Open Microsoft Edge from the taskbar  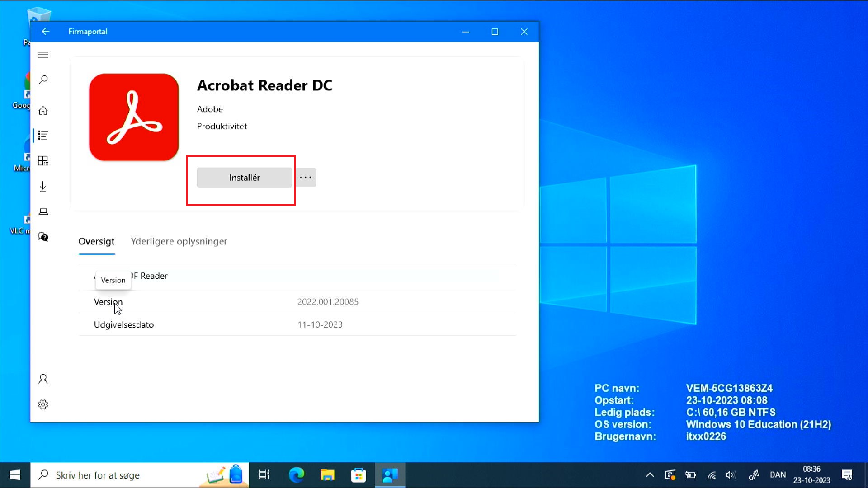pyautogui.click(x=297, y=475)
